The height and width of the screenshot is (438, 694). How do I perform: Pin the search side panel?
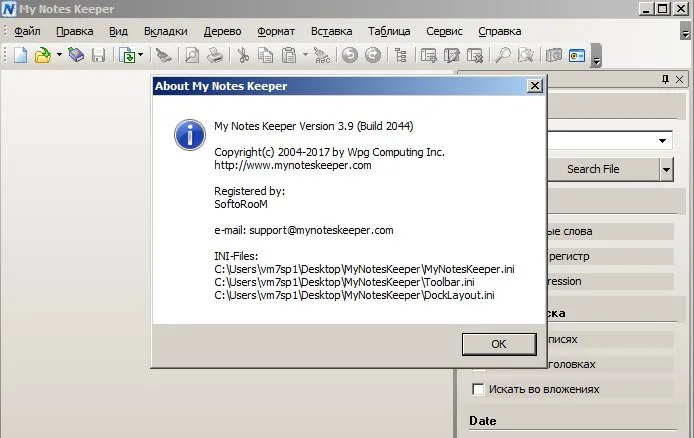[665, 79]
